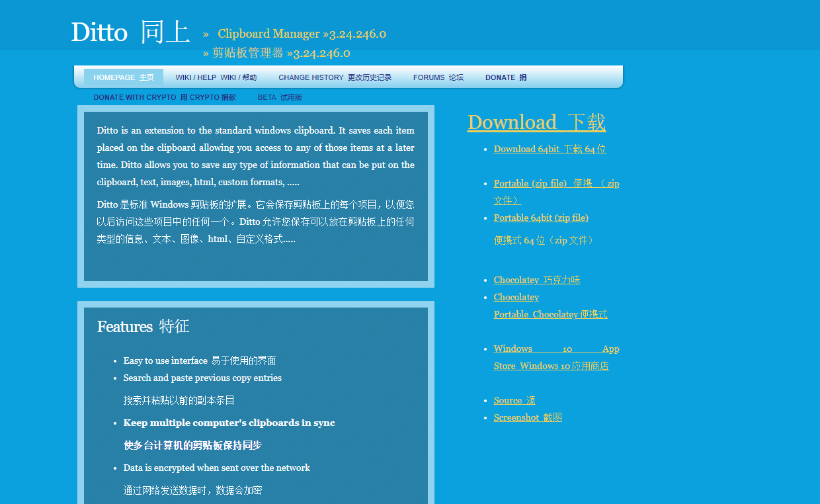Image resolution: width=820 pixels, height=504 pixels.
Task: Open the Screenshot link
Action: pos(528,417)
